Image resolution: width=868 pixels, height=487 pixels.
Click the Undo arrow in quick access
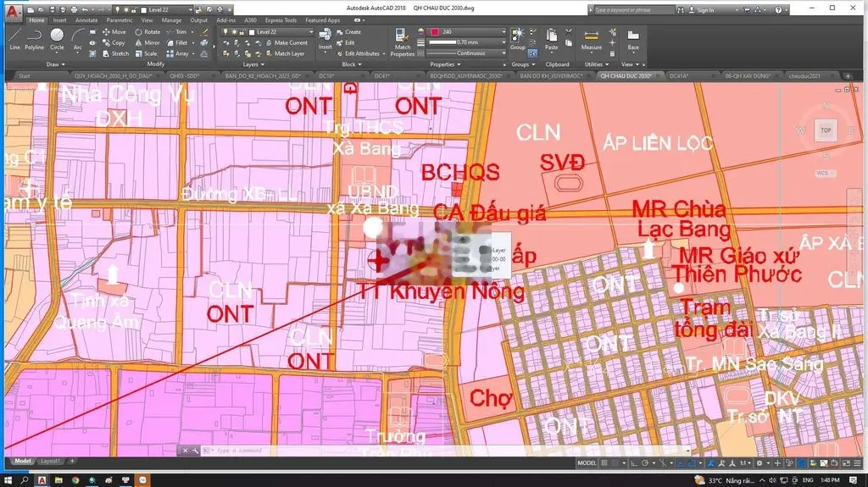(x=85, y=9)
